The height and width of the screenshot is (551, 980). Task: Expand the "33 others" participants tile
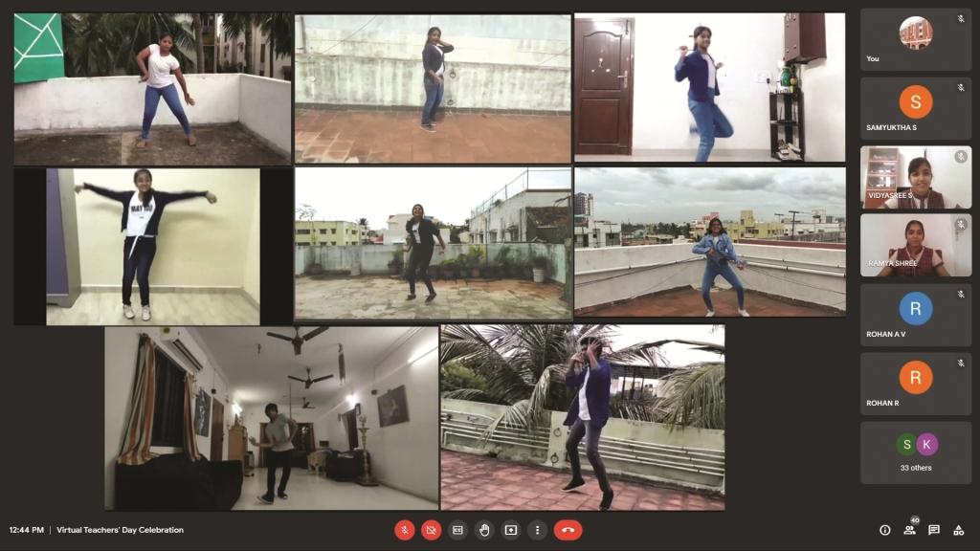[x=915, y=452]
